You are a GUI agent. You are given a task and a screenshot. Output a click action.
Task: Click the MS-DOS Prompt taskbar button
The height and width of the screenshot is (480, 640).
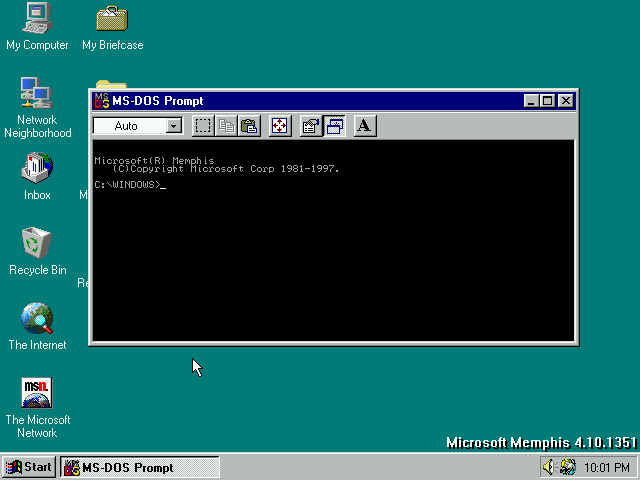(x=140, y=467)
